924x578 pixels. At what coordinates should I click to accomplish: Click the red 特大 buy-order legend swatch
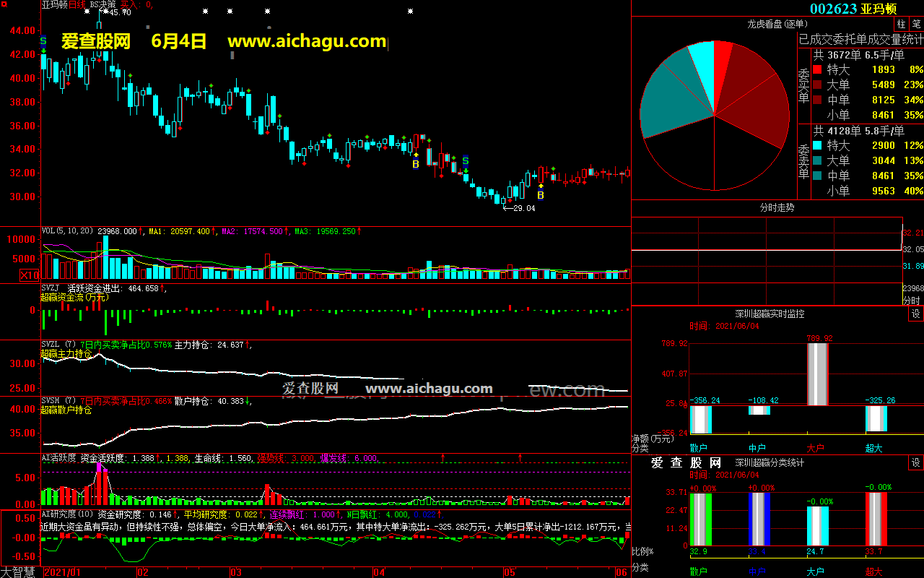tap(817, 70)
